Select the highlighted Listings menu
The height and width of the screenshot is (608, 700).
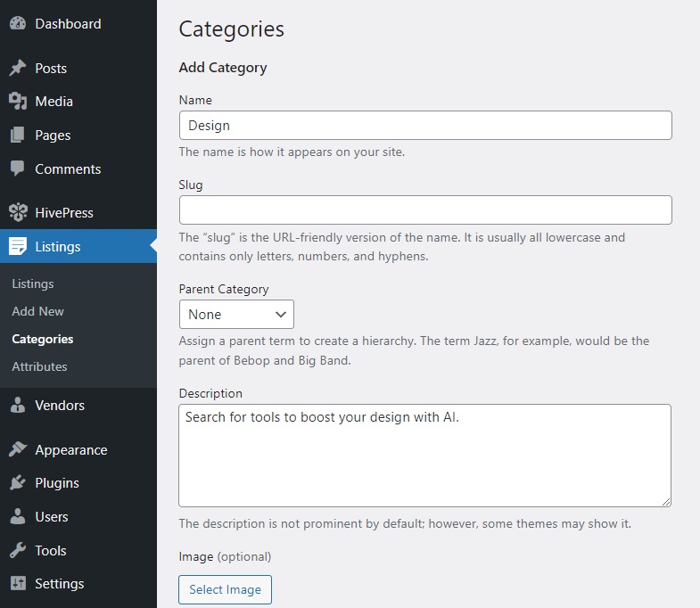(78, 246)
